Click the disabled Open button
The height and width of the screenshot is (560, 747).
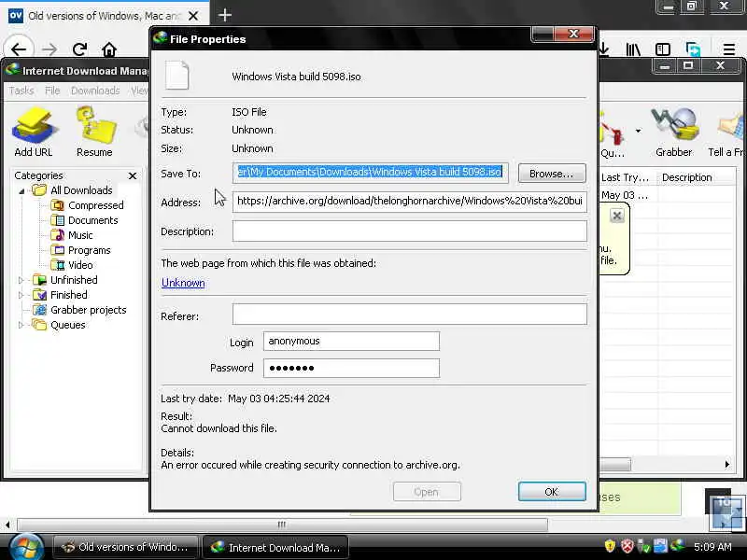coord(427,492)
